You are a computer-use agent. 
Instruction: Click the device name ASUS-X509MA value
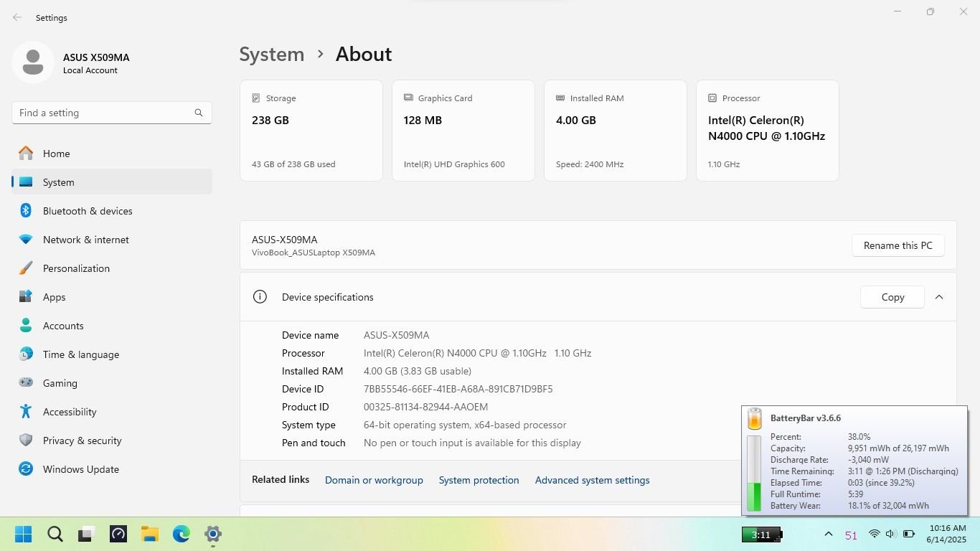point(396,335)
